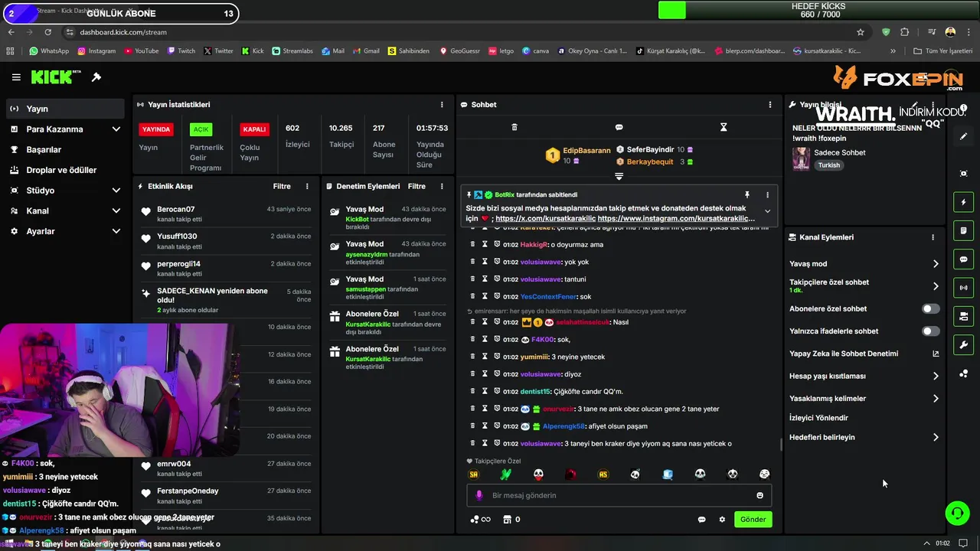Open Sohbet panel three-dot menu
Screen dimensions: 980x551
click(770, 105)
